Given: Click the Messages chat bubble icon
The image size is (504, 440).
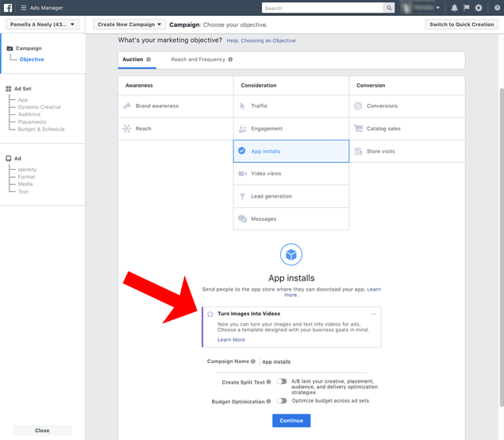Looking at the screenshot, I should (242, 219).
